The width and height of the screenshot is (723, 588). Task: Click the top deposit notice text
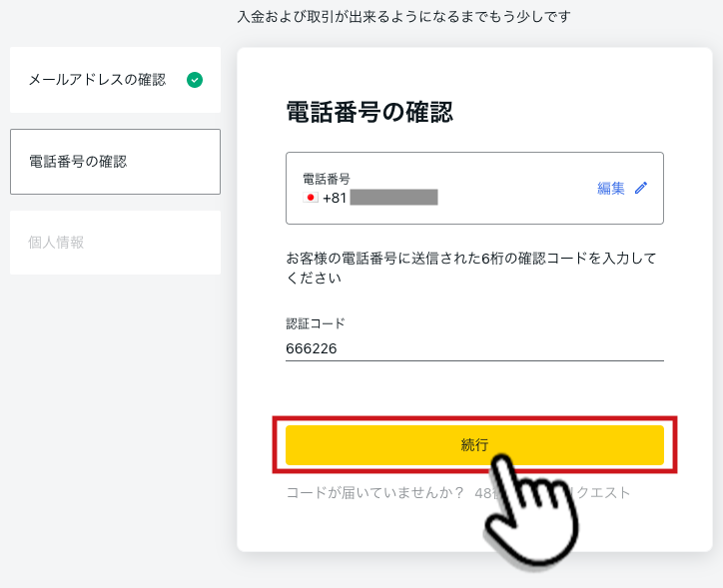pyautogui.click(x=403, y=17)
